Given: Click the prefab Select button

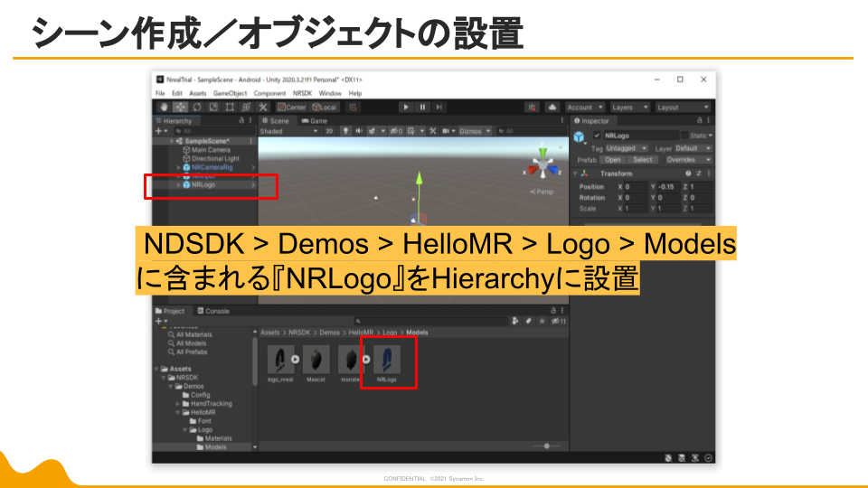Looking at the screenshot, I should coord(642,160).
